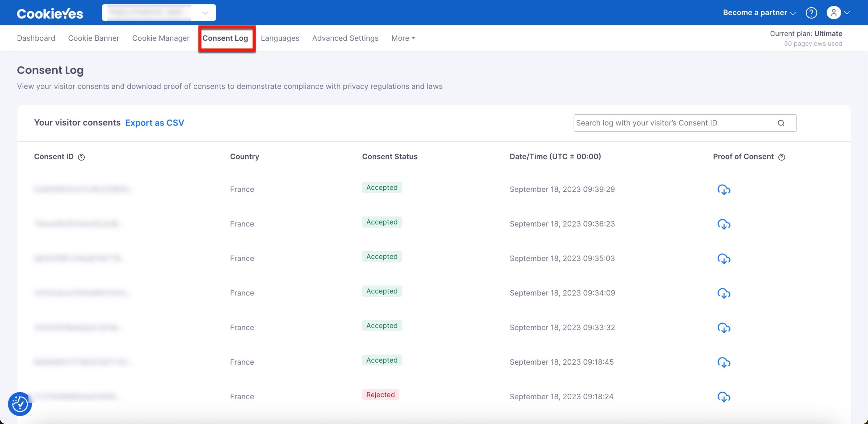Click the CookieYes logo in the header
Image resolution: width=868 pixels, height=424 pixels.
tap(50, 13)
